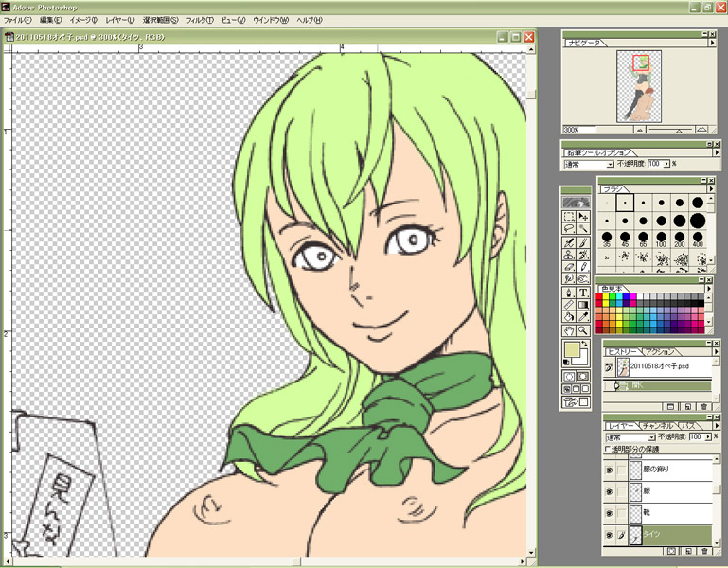728x568 pixels.
Task: Switch to the パス tab
Action: tap(687, 425)
